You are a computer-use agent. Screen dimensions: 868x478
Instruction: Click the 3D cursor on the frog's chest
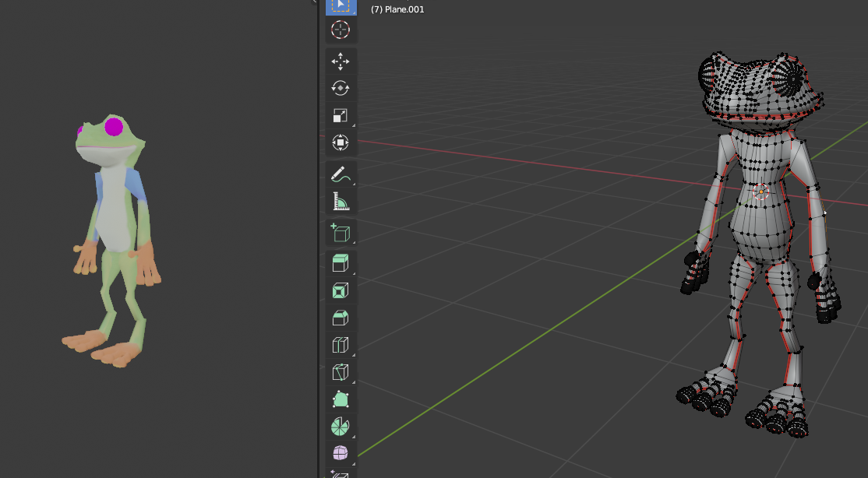point(761,192)
